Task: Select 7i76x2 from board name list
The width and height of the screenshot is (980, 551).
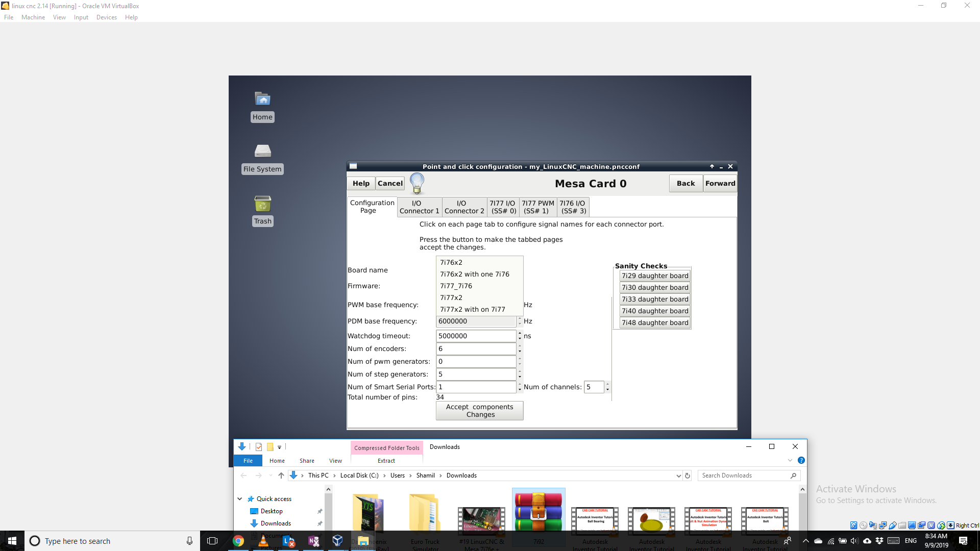Action: (479, 262)
